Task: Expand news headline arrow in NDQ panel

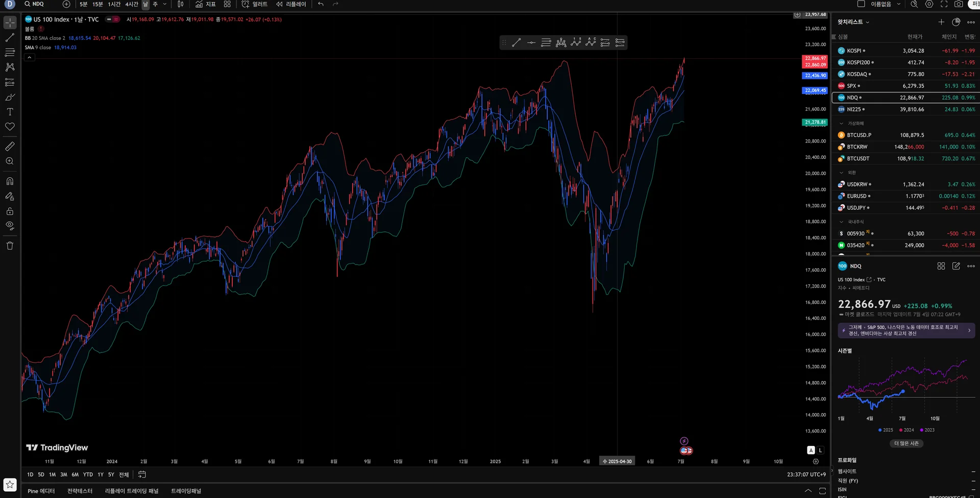Action: point(969,330)
